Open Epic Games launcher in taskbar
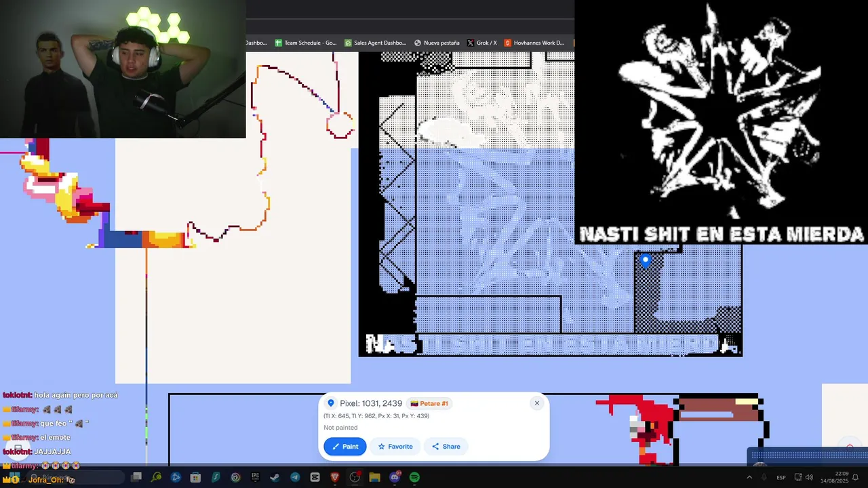Screen dimensions: 868x488 coord(255,477)
